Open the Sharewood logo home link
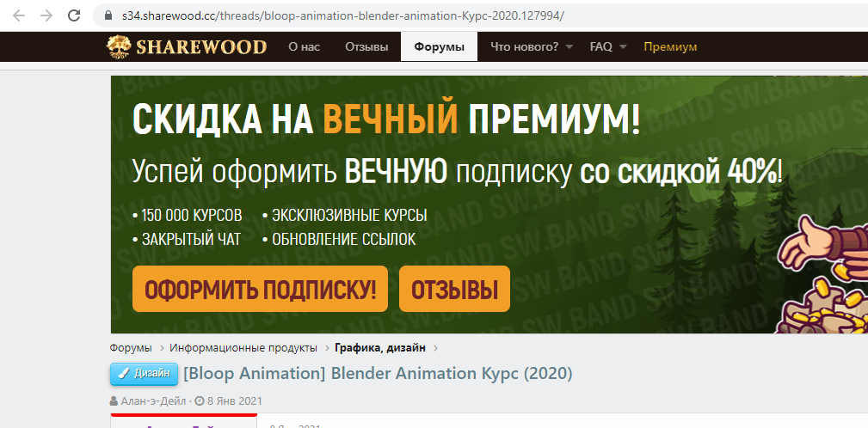868x428 pixels. click(x=186, y=46)
